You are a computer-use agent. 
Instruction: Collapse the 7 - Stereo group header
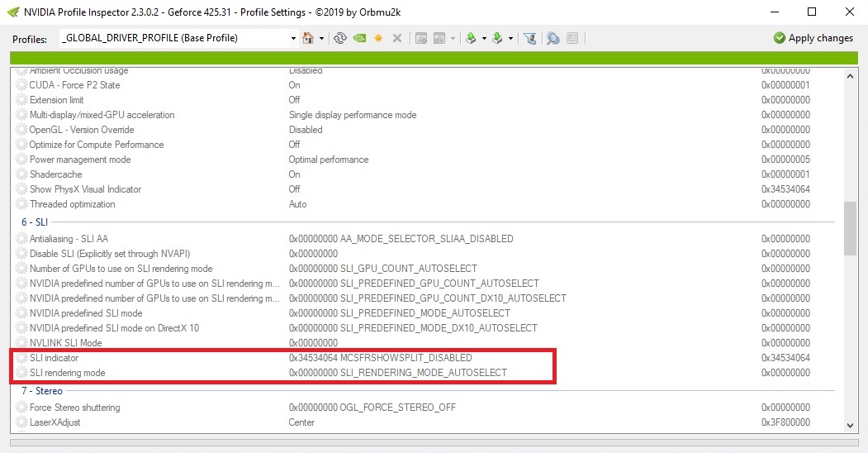click(42, 391)
